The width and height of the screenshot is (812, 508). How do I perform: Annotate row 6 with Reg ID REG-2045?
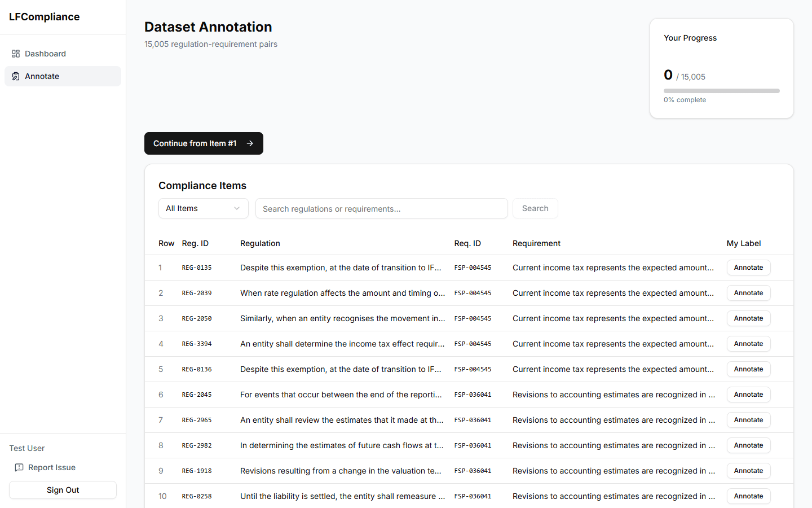(748, 394)
